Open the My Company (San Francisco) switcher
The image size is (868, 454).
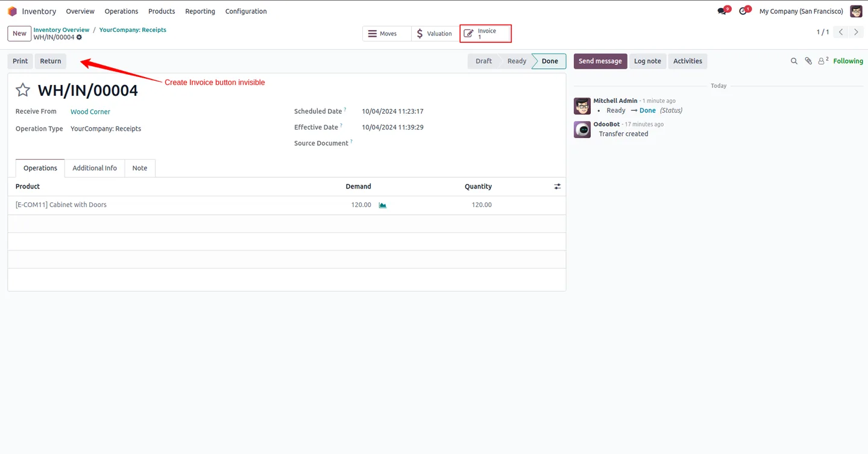pyautogui.click(x=801, y=11)
